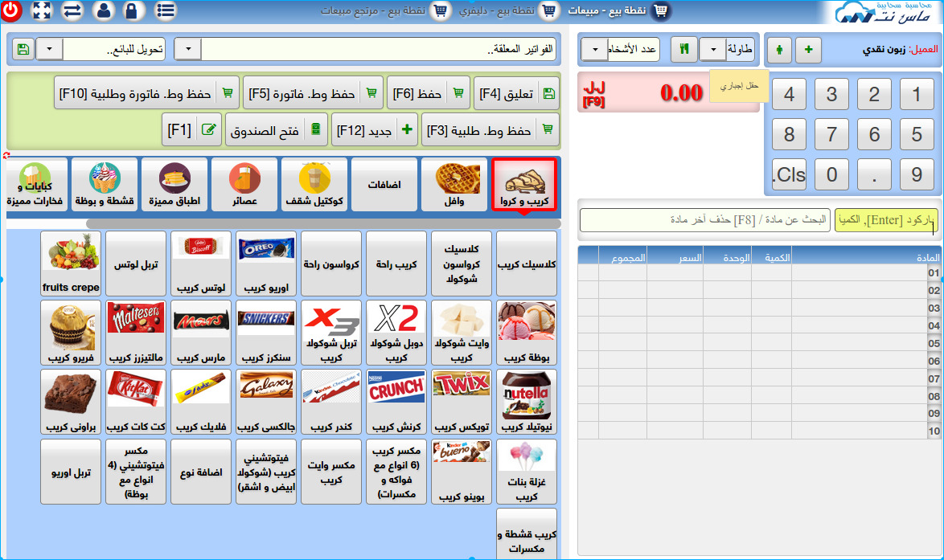Focus the item search field (البحث عن مادة)
Screen dimensions: 944x560
(704, 220)
